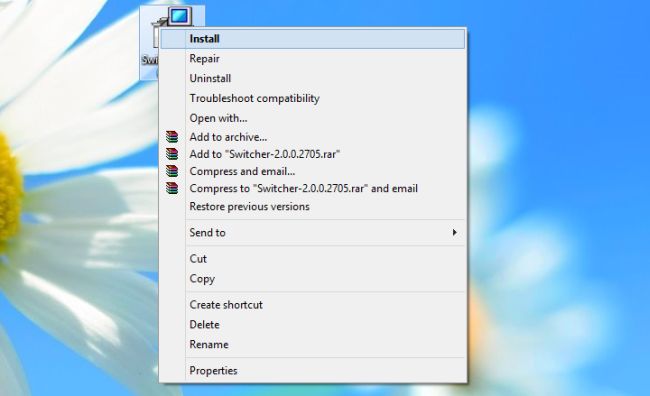Select Copy in the context menu
Screen dimensions: 650x396
[x=313, y=279]
